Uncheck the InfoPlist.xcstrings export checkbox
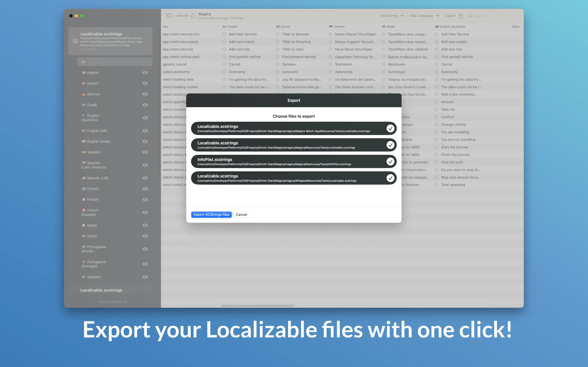588x367 pixels. pos(390,161)
